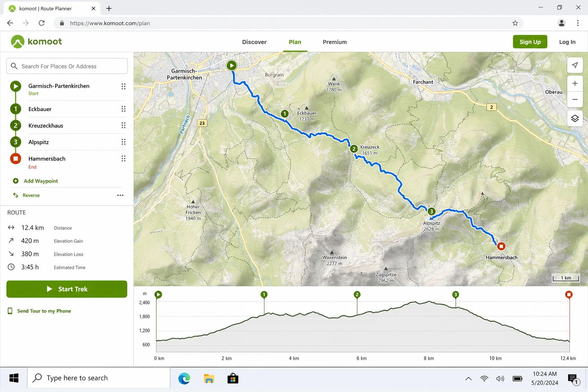Click drag handle dots for Garmisch-Partenkirchen row
Image resolution: width=588 pixels, height=392 pixels.
tap(123, 86)
